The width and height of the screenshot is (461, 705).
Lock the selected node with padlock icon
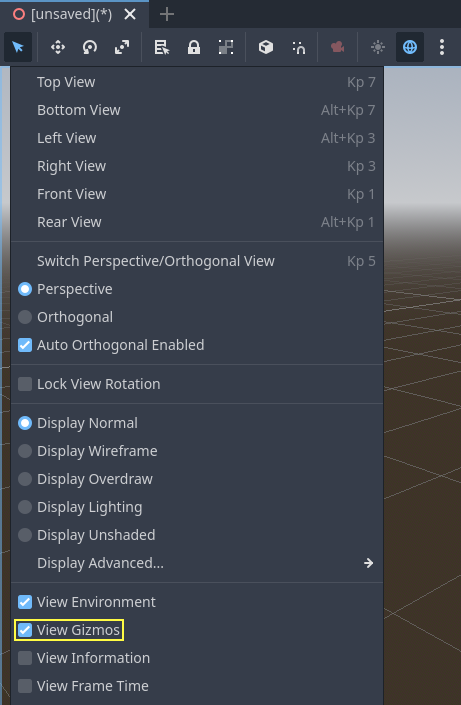click(194, 47)
